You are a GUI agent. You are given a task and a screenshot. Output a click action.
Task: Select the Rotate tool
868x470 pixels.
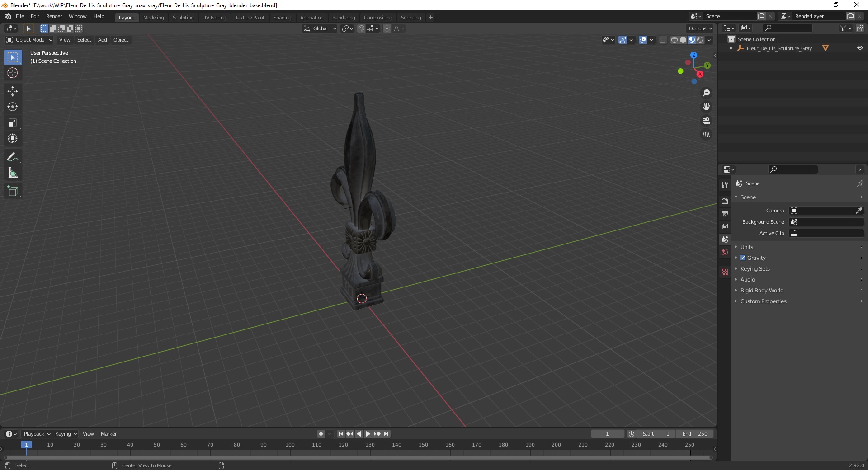[x=13, y=107]
